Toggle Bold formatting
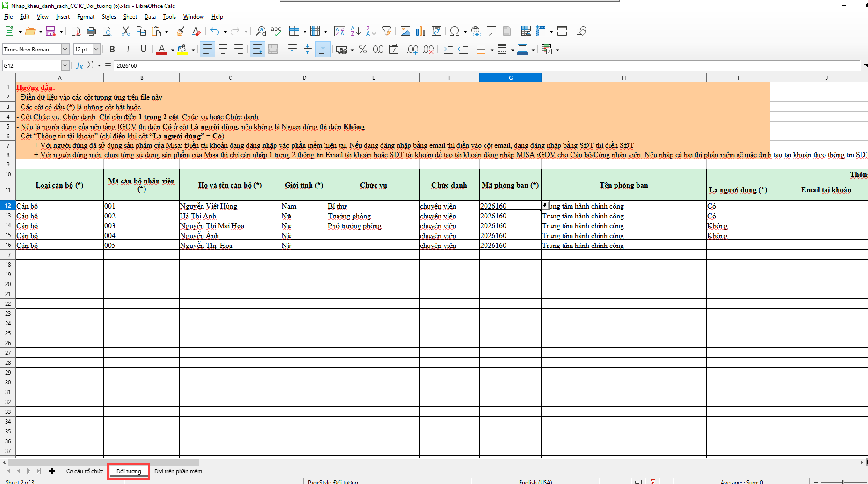868x484 pixels. pos(112,50)
